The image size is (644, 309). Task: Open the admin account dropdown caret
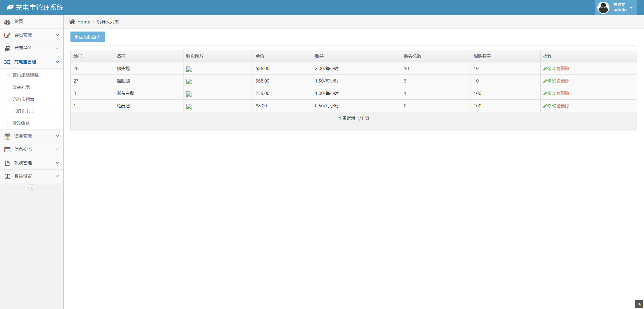[x=631, y=8]
